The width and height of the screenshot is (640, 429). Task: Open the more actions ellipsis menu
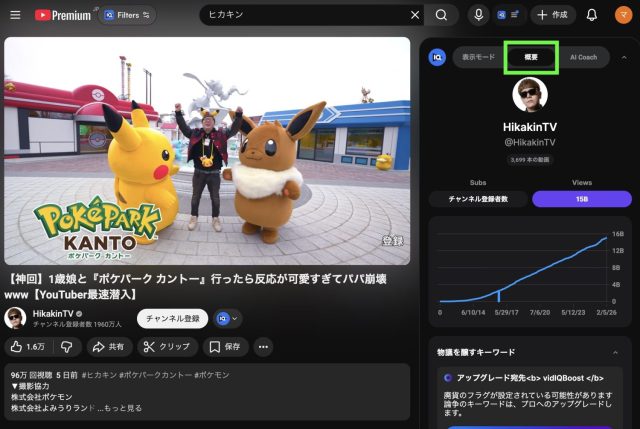tap(264, 347)
